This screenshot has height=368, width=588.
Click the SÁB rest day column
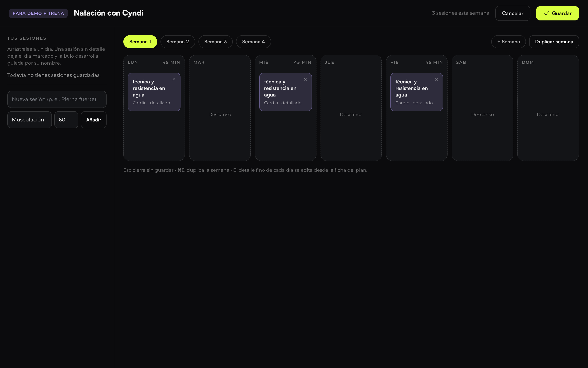point(482,108)
